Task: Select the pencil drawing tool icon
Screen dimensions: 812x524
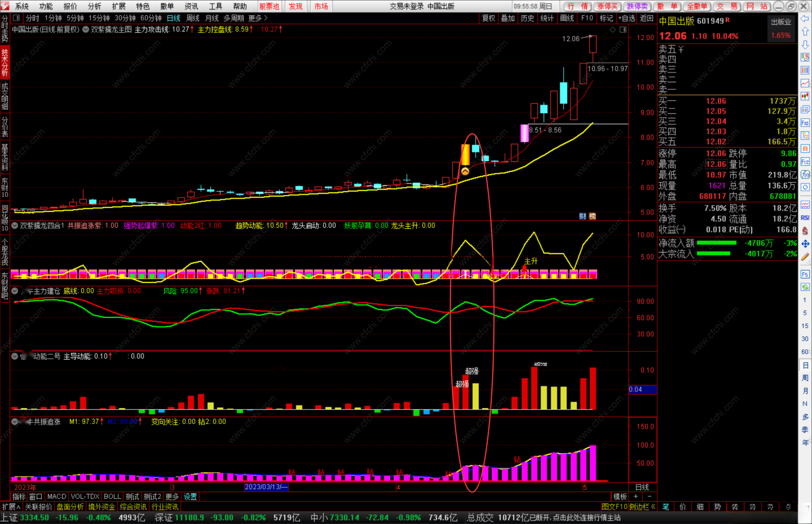Action: click(805, 256)
